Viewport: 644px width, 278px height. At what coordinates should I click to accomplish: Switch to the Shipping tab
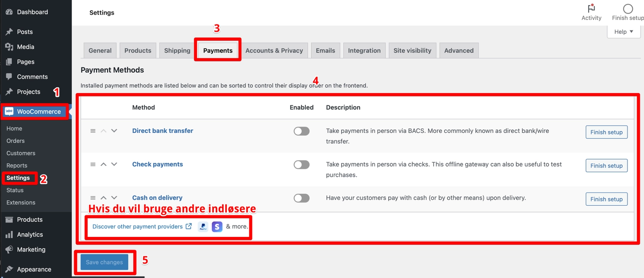pos(177,50)
